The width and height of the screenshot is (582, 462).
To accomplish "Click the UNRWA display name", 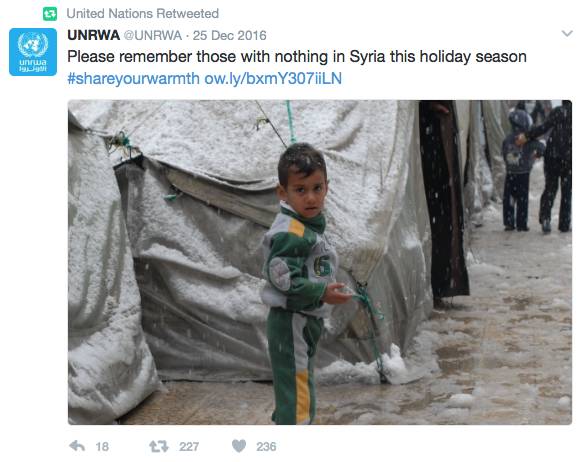I will coord(94,35).
